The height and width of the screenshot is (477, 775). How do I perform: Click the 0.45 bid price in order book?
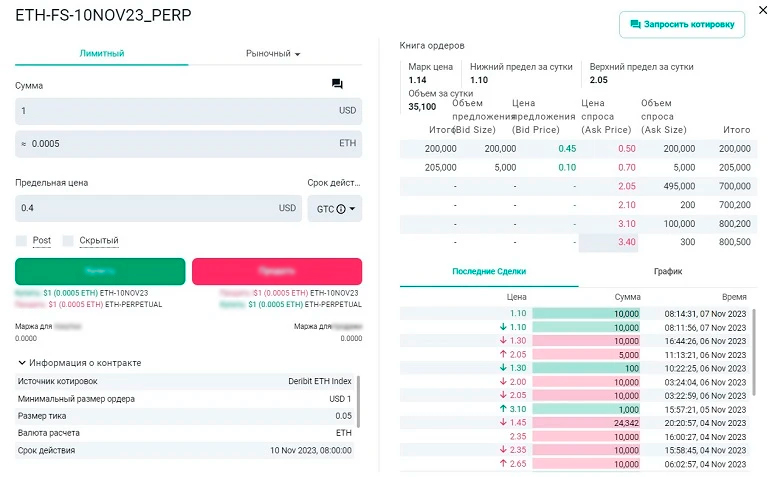point(566,148)
